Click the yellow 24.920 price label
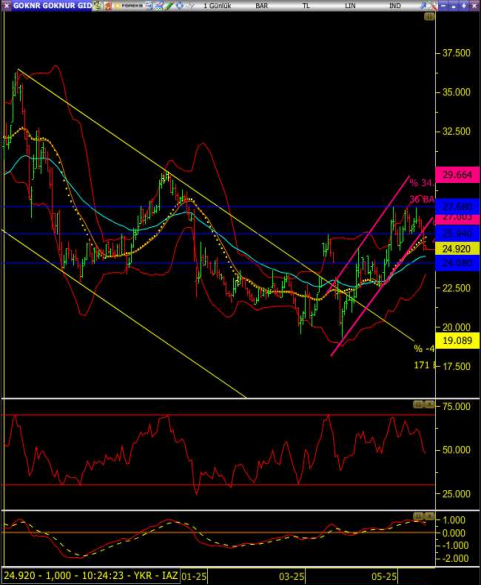 (x=456, y=249)
